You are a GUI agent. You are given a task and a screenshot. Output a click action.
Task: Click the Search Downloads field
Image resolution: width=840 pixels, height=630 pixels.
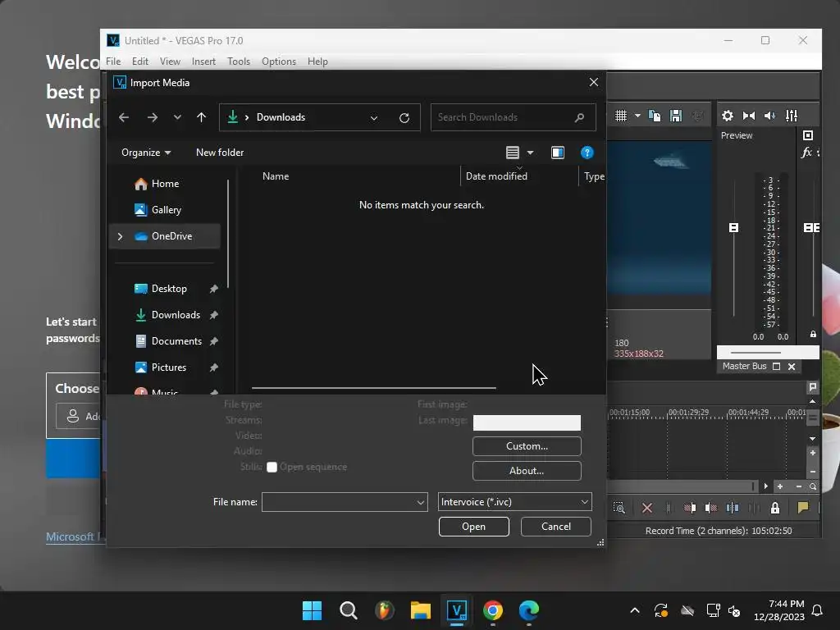coord(513,117)
